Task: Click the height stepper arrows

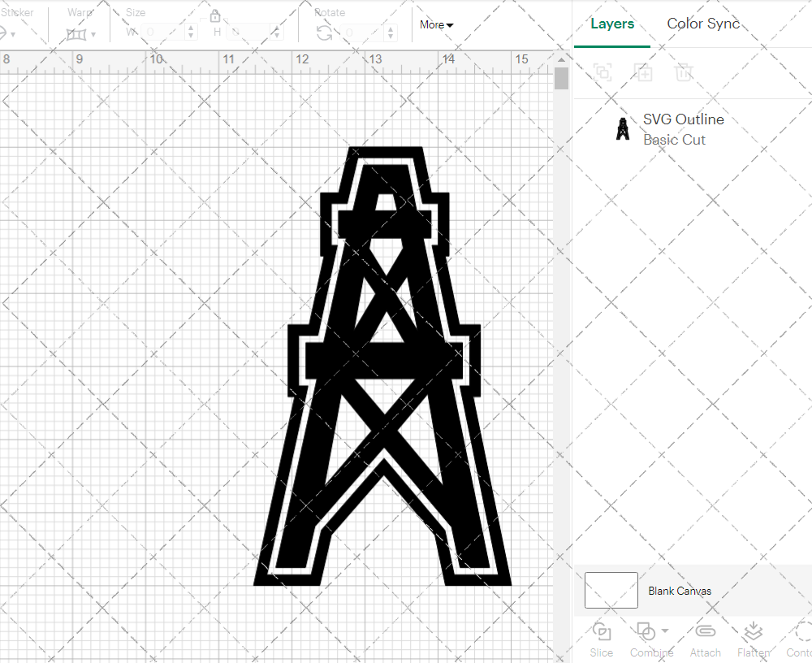Action: (x=277, y=32)
